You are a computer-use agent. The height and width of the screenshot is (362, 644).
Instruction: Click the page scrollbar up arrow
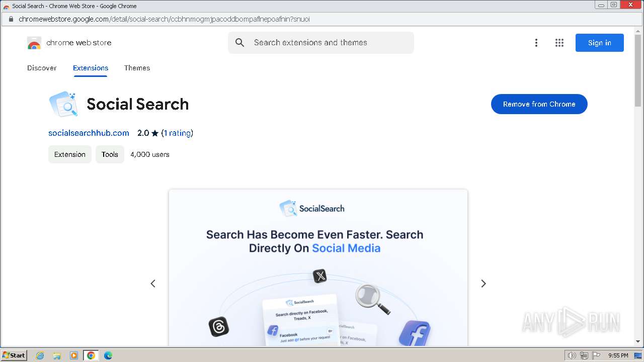pos(638,32)
